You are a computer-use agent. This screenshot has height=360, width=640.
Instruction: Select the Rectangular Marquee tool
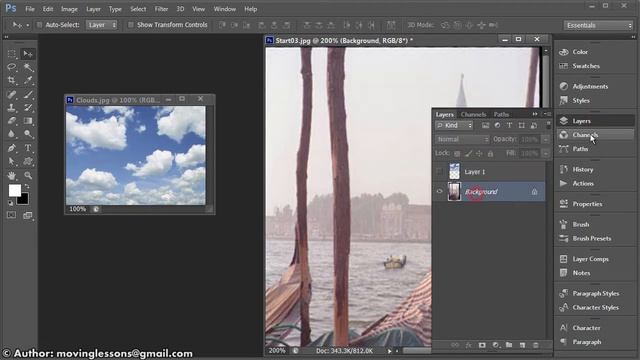point(11,54)
